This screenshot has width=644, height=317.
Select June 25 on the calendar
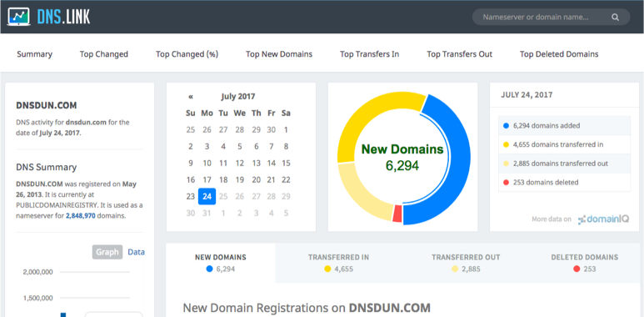click(x=191, y=130)
